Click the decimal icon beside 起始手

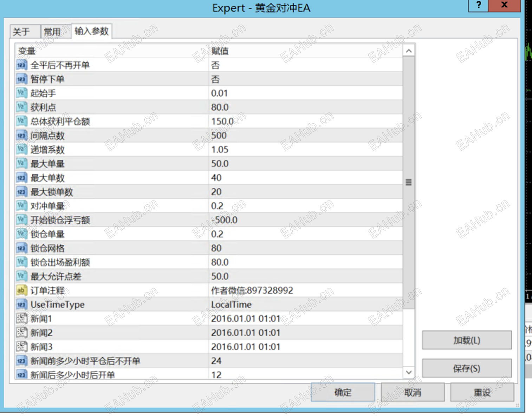21,93
